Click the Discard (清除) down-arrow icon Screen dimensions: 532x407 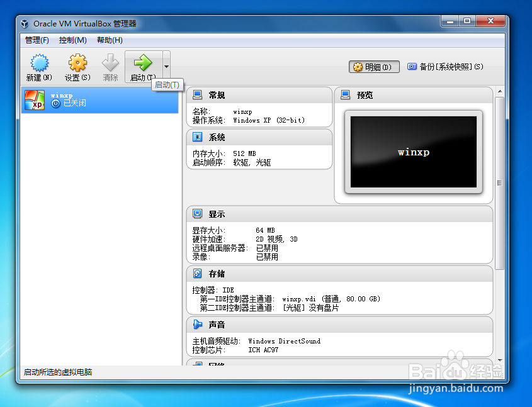click(110, 63)
